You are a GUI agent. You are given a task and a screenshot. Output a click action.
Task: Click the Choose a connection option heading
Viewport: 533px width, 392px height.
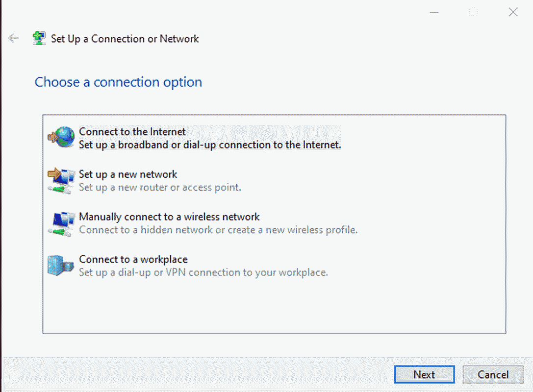point(118,82)
